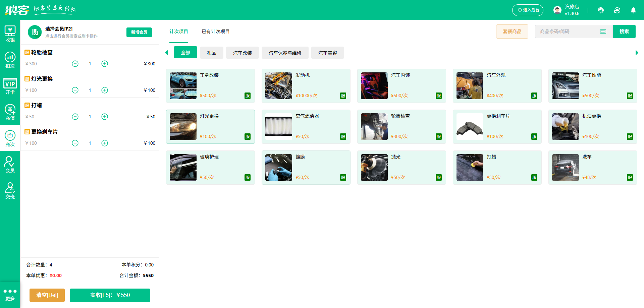This screenshot has width=644, height=308.
Task: Open the VIP 开卡 sidebar icon
Action: point(10,86)
